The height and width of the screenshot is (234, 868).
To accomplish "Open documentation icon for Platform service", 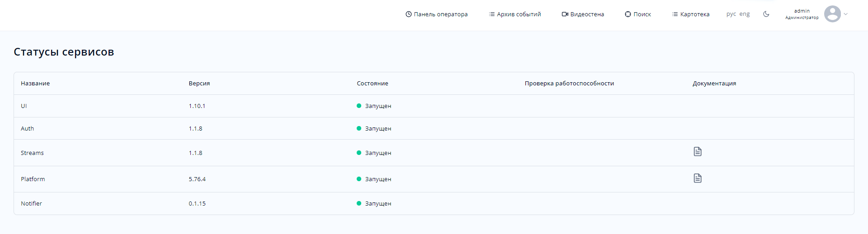I will (x=698, y=178).
